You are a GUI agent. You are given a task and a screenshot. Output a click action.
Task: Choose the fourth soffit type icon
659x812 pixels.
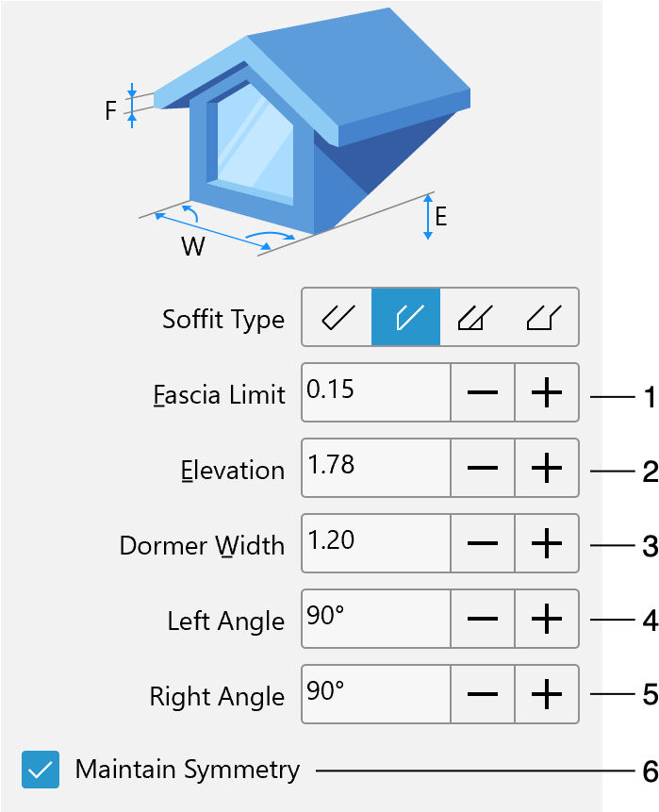544,317
